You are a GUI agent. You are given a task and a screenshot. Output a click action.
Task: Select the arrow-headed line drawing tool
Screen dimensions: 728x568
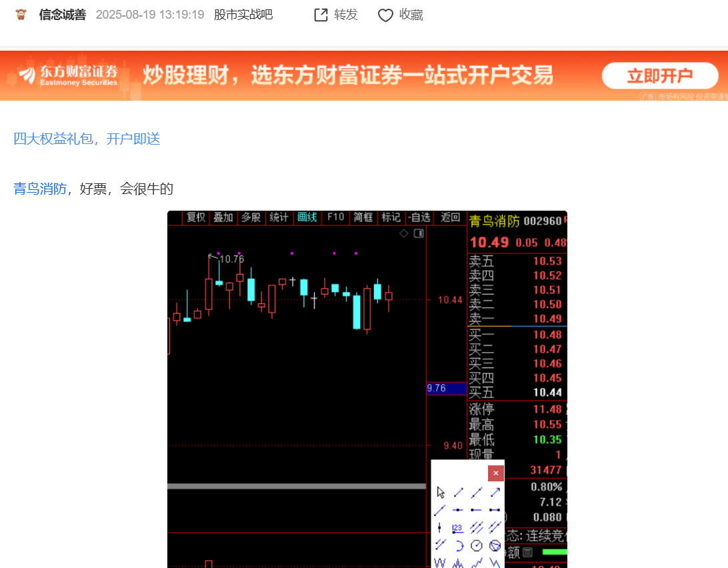tap(495, 492)
